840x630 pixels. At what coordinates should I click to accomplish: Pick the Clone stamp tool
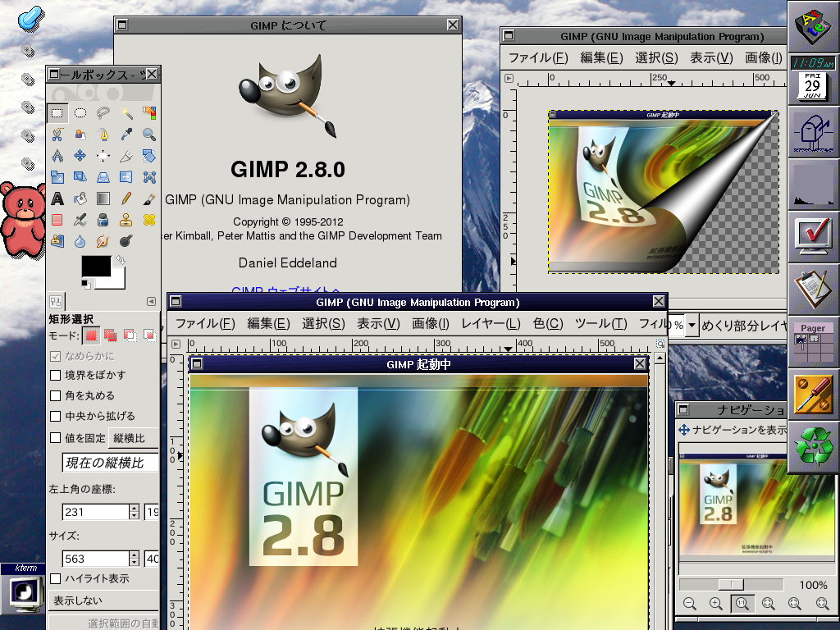[126, 220]
